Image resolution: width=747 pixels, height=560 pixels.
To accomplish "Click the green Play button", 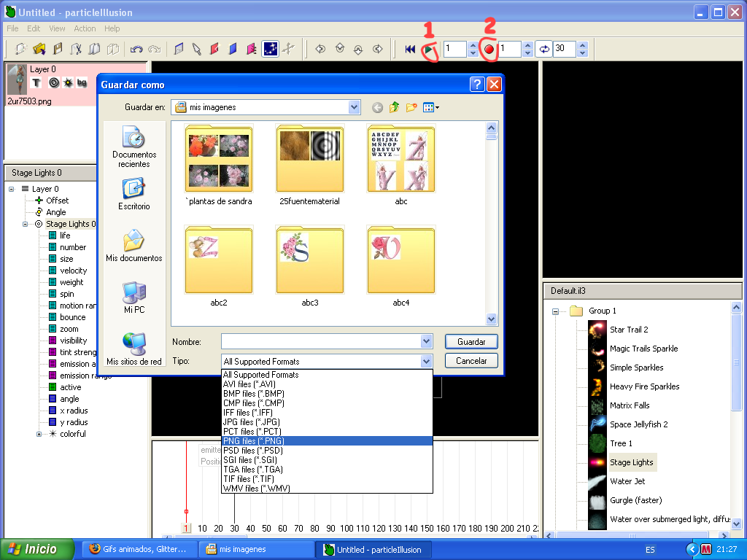I will (429, 49).
